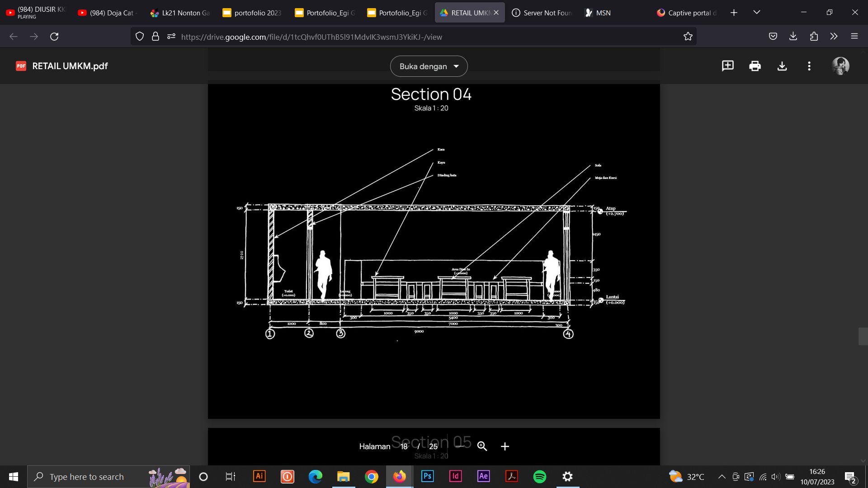Open the list all tabs chevron
Image resolution: width=868 pixels, height=488 pixels.
tap(756, 12)
